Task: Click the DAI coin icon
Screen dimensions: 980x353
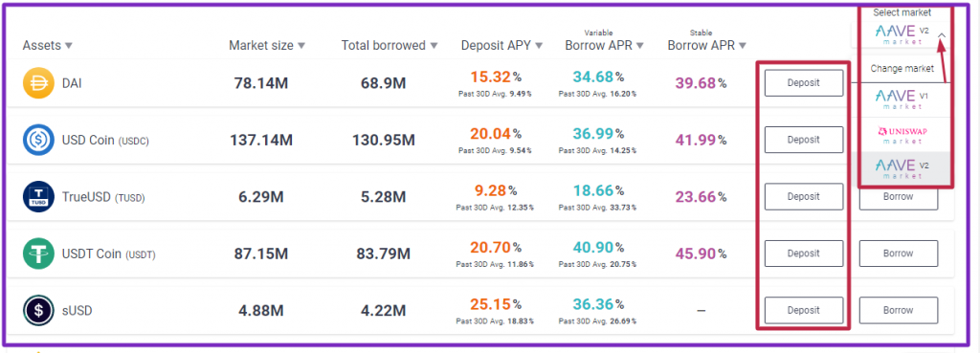Action: point(38,83)
